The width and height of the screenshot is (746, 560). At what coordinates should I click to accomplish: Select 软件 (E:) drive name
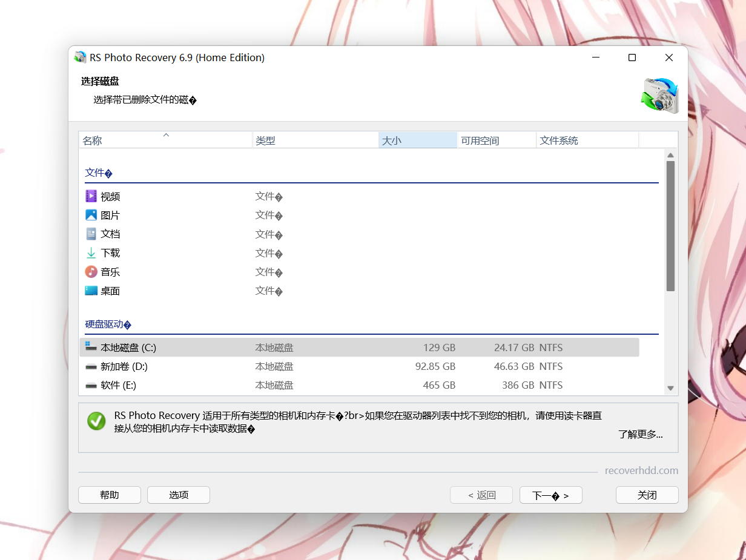pyautogui.click(x=118, y=385)
